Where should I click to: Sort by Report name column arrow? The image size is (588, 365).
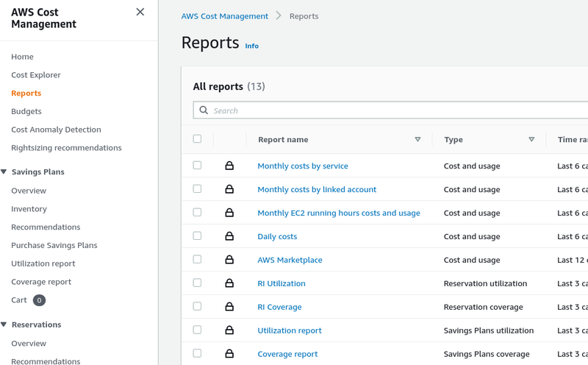click(417, 140)
